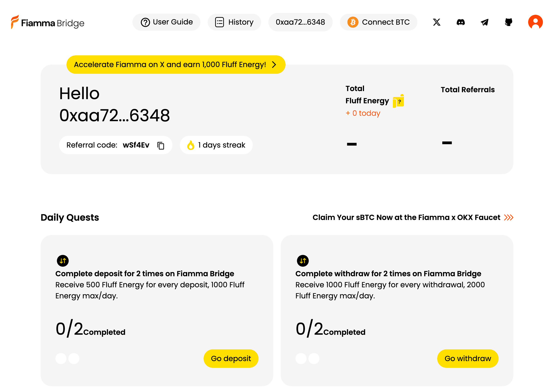Image resolution: width=554 pixels, height=392 pixels.
Task: Open the User Guide
Action: 166,22
